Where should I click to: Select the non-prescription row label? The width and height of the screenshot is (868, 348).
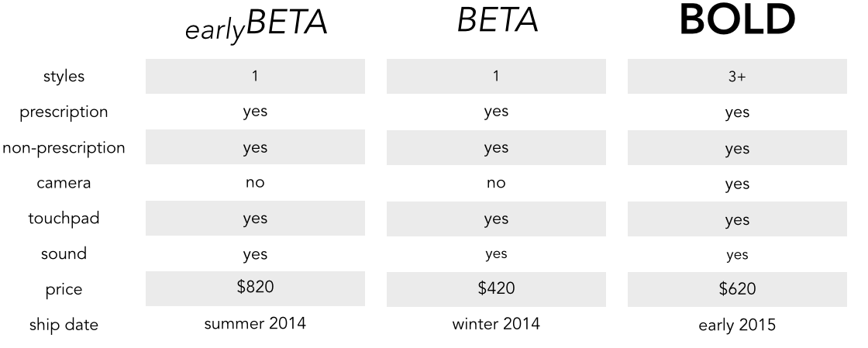64,148
